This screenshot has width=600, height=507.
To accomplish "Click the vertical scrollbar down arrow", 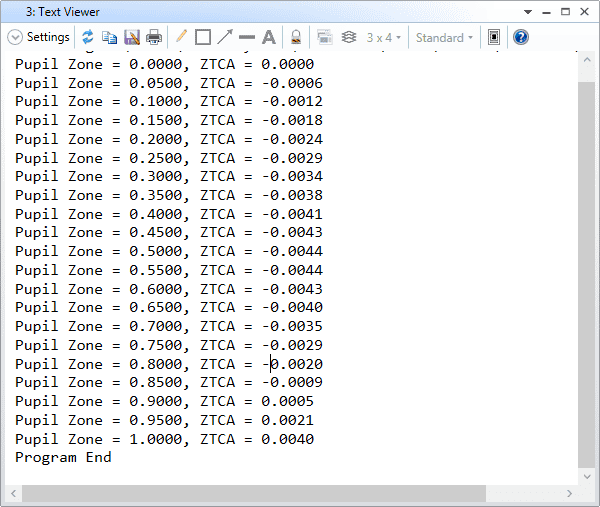I will 587,476.
